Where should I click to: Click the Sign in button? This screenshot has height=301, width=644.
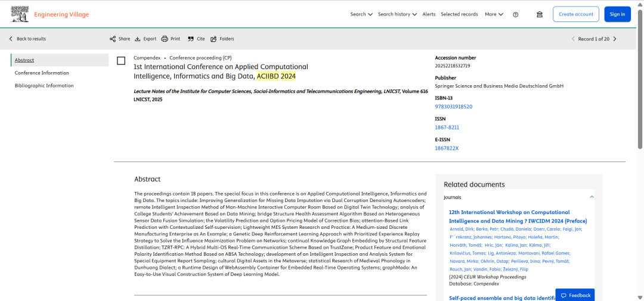coord(617,14)
